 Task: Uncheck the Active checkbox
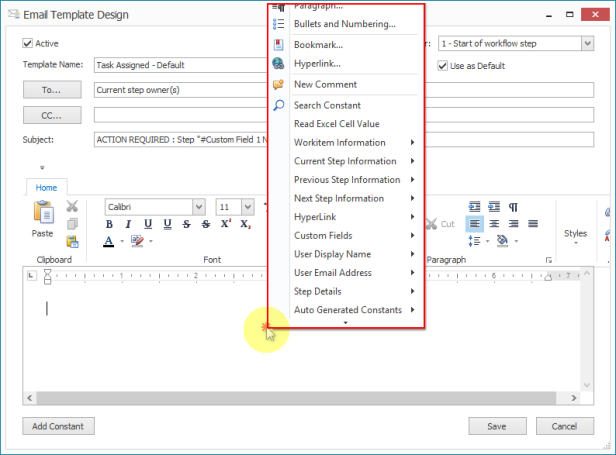coord(27,44)
